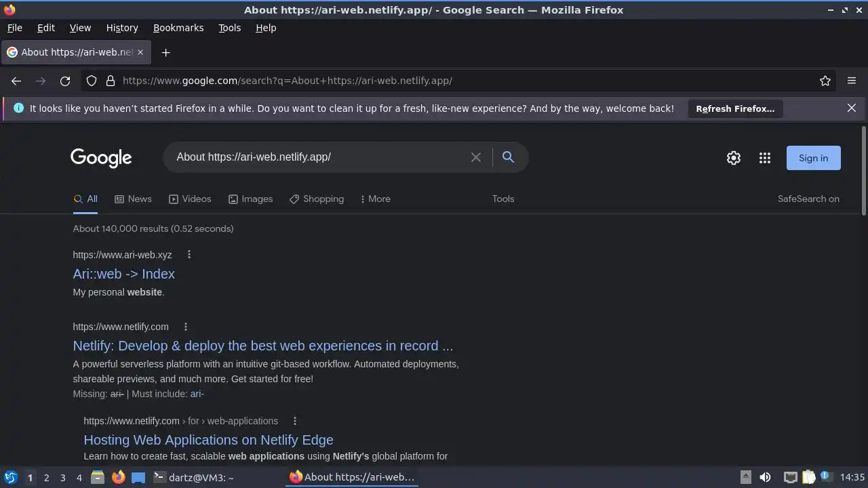The height and width of the screenshot is (488, 868).
Task: Switch to Shopping results tab
Action: [316, 199]
